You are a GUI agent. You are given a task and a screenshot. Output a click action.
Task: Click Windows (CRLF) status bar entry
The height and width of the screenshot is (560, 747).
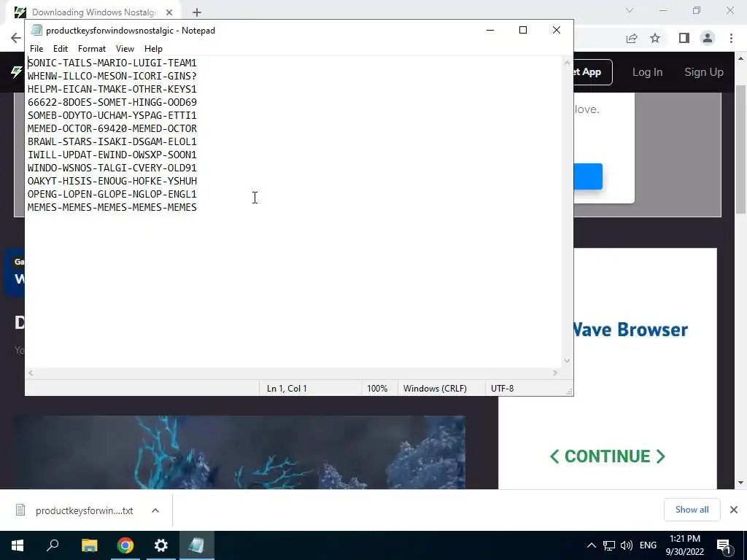435,389
